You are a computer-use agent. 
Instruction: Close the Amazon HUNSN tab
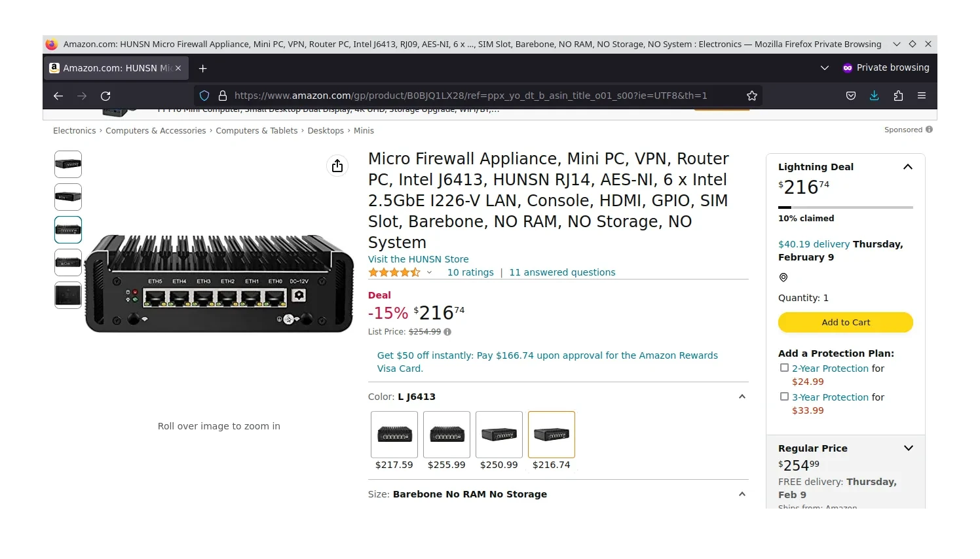(178, 68)
